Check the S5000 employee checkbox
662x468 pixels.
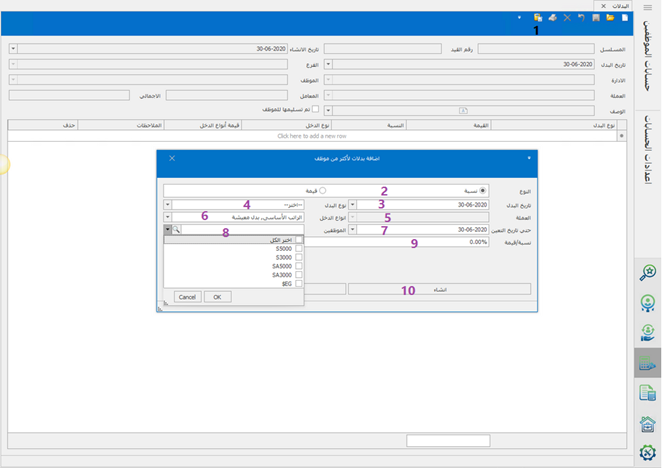299,249
